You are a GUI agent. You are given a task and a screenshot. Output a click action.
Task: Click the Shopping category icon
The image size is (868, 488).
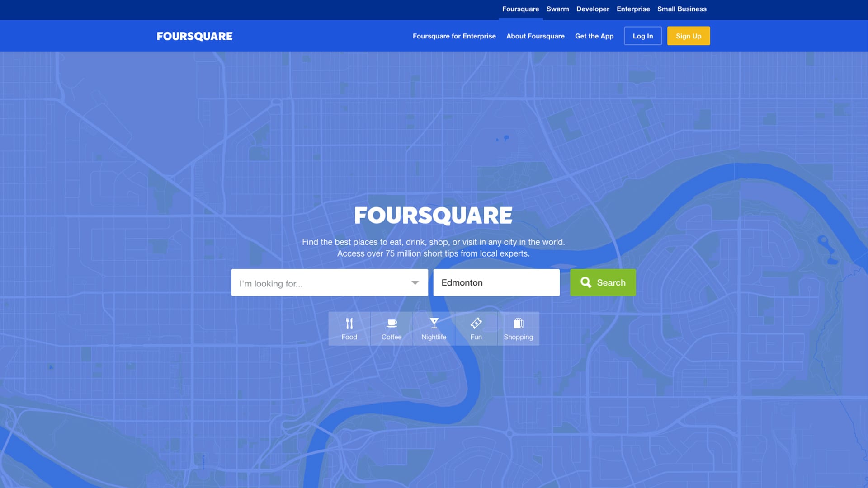(518, 328)
